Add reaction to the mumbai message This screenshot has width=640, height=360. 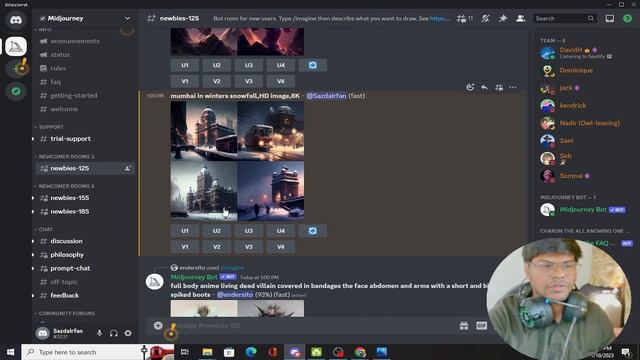coord(470,87)
